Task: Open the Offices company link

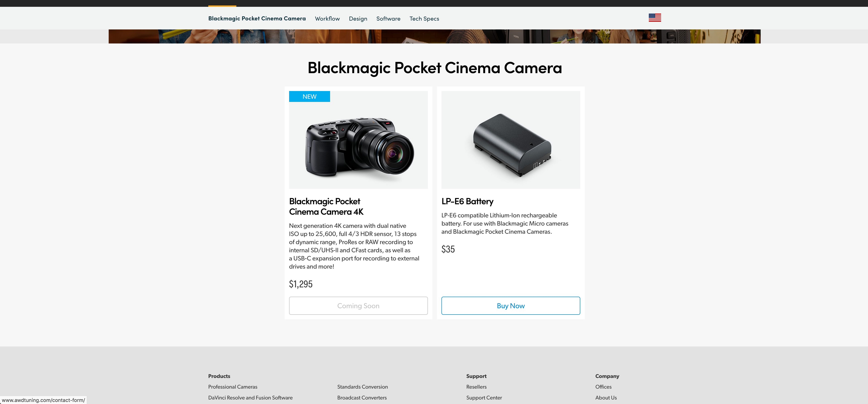Action: click(603, 387)
